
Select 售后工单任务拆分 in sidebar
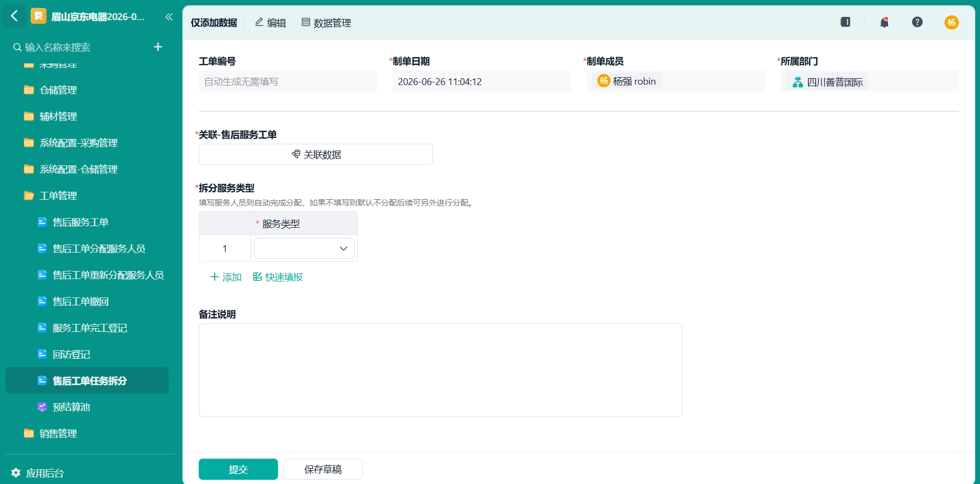[x=87, y=380]
